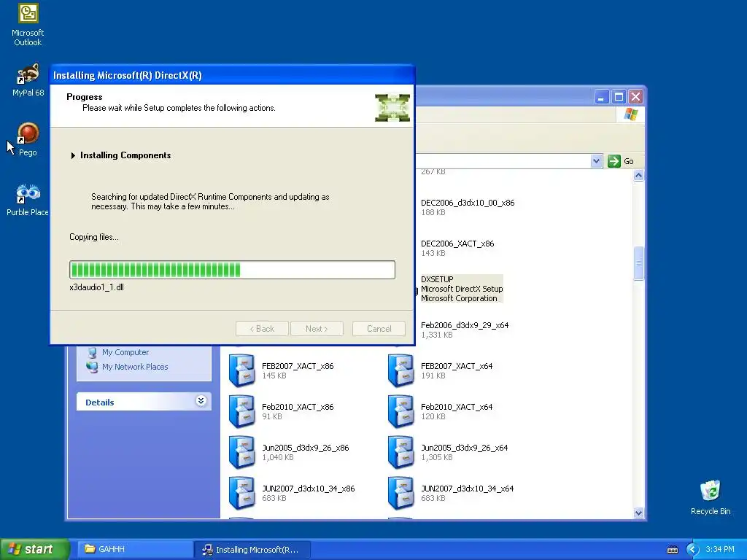
Task: Click the My Computer icon in Other Places
Action: pos(92,352)
